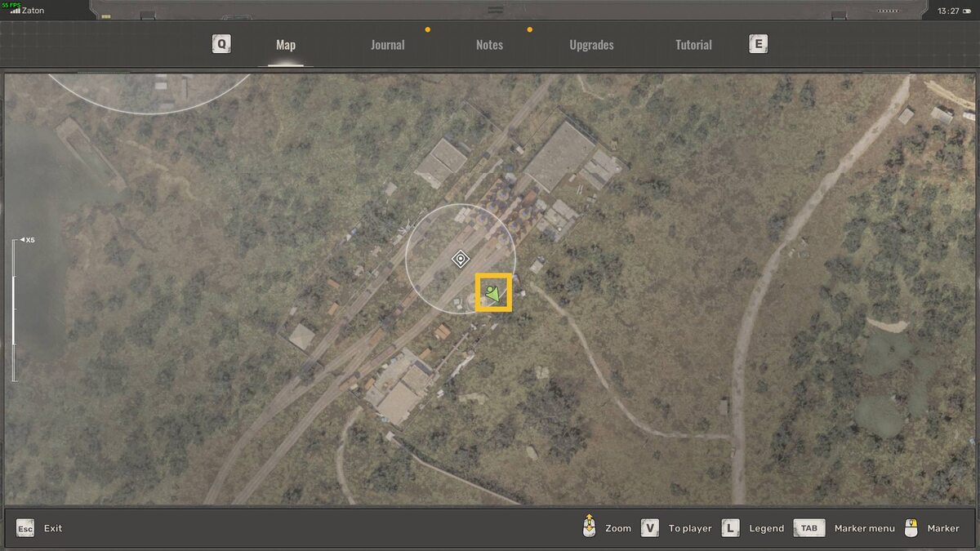Click the Zaton location name
Screen dimensions: 980x551
pyautogui.click(x=32, y=11)
